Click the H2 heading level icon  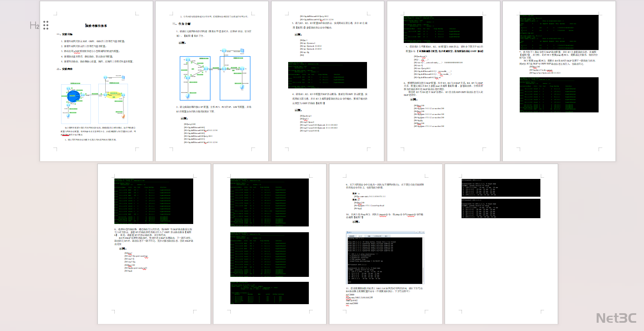[35, 26]
